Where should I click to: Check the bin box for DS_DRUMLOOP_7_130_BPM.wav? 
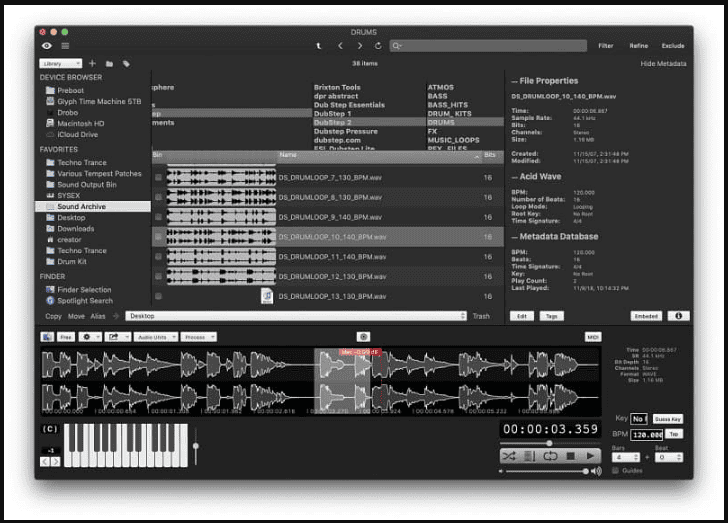click(158, 177)
